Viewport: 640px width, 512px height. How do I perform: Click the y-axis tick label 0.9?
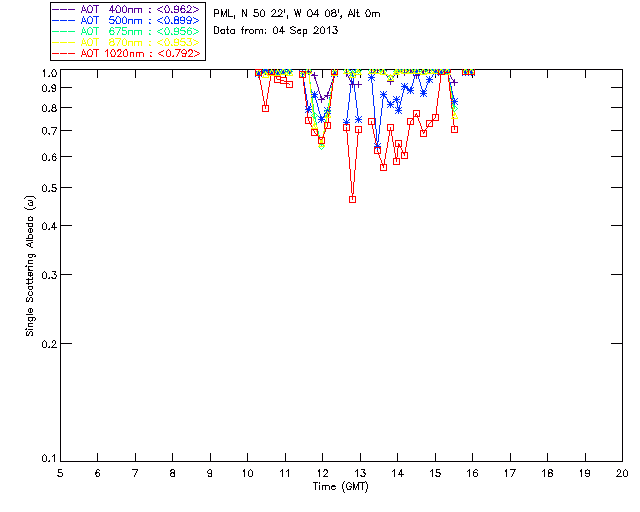[49, 88]
